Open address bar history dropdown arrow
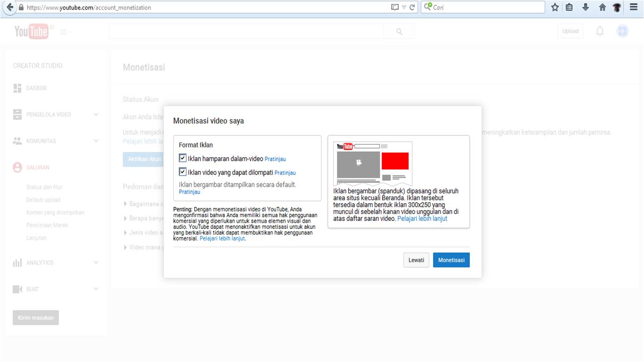The width and height of the screenshot is (644, 362). coord(404,8)
